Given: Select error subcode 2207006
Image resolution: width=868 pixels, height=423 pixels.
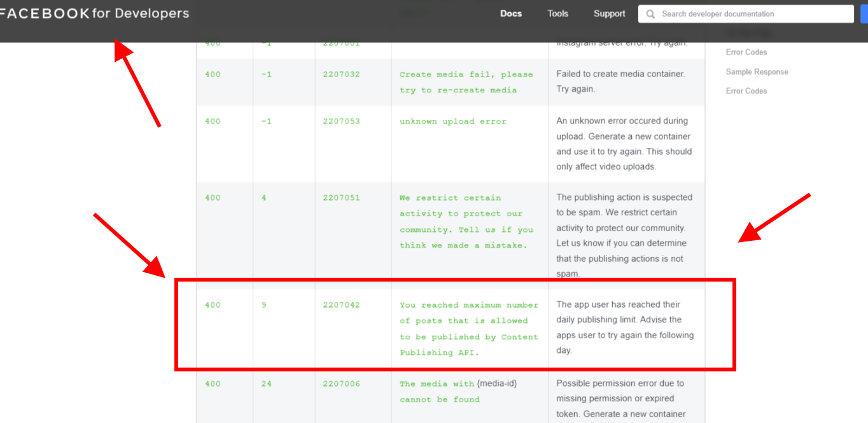Looking at the screenshot, I should 341,384.
